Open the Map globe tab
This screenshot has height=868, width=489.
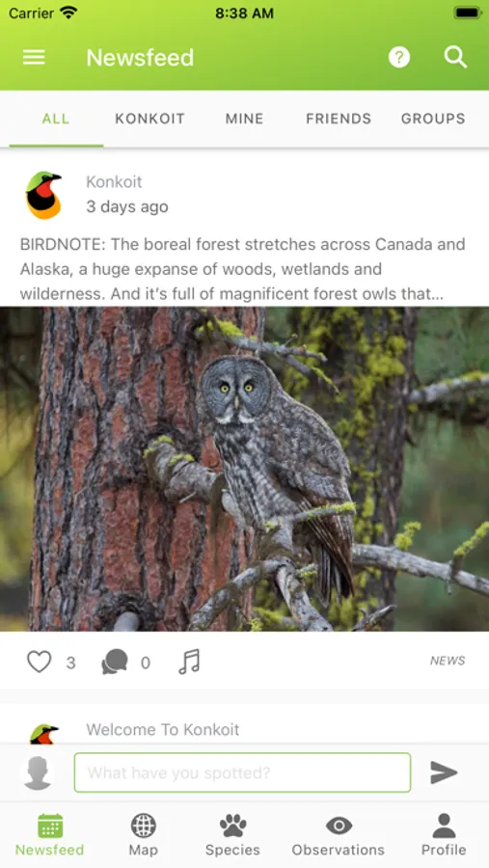coord(144,835)
